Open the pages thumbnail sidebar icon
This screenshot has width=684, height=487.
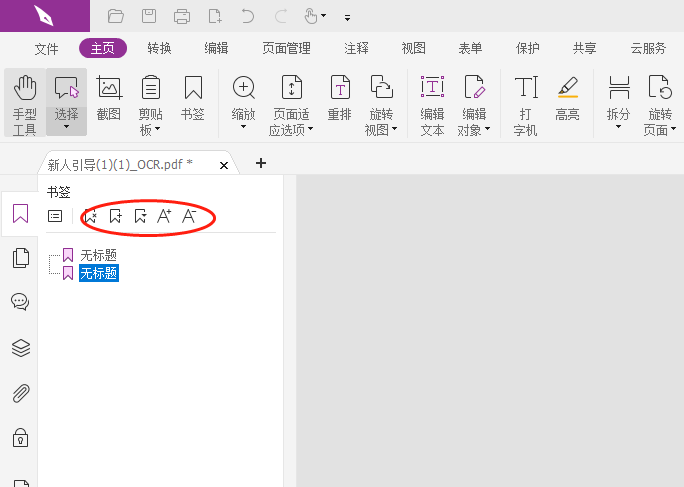21,258
